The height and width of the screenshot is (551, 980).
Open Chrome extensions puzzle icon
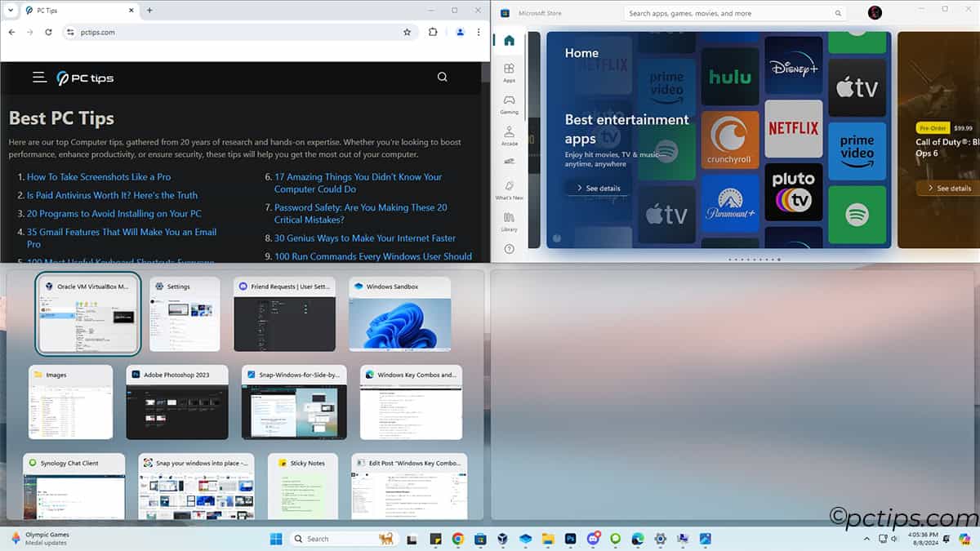tap(433, 32)
